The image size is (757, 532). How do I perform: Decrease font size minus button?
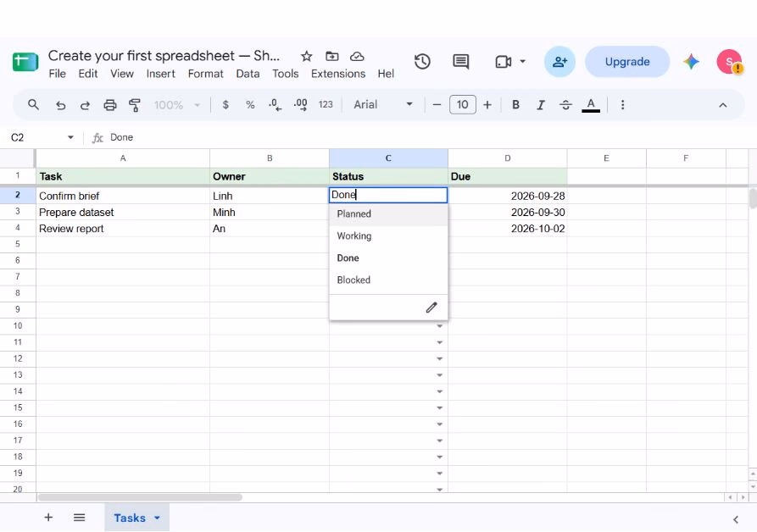coord(437,105)
